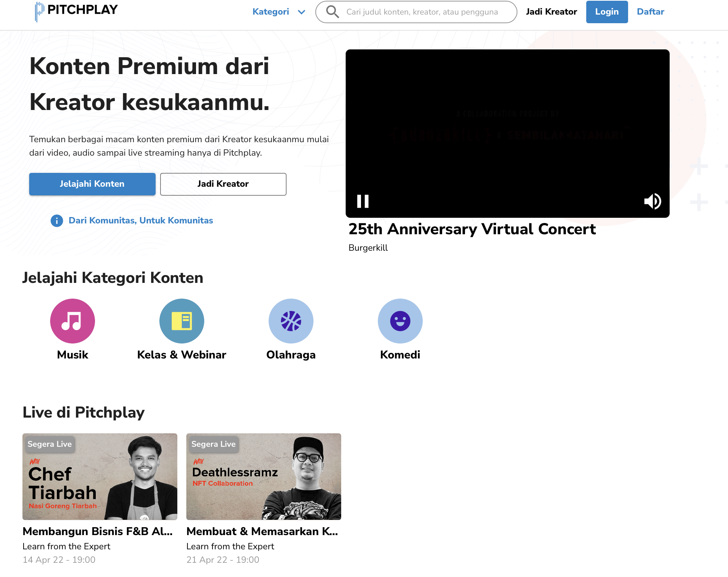The image size is (728, 577).
Task: Open the Pitchplay logo home link
Action: (76, 11)
